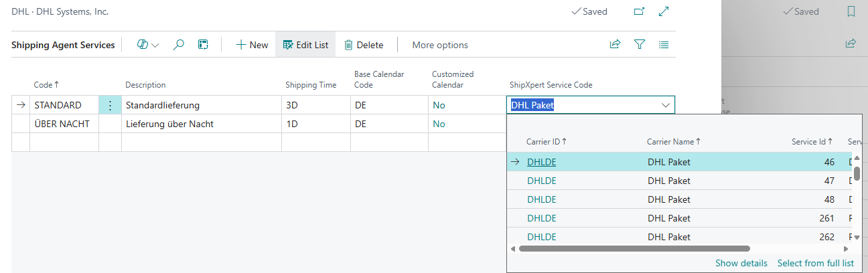Click the search magnifier icon
Viewport: 868px width, 273px height.
(x=179, y=45)
